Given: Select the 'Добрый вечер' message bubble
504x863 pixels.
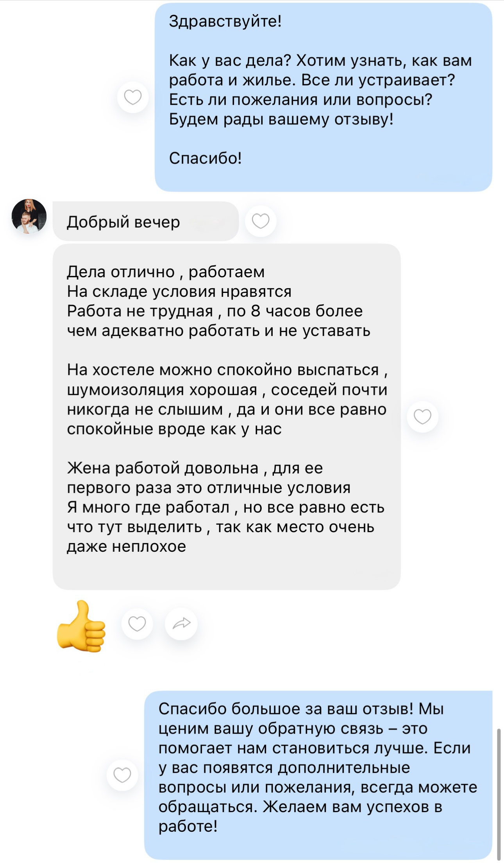Looking at the screenshot, I should click(x=146, y=221).
